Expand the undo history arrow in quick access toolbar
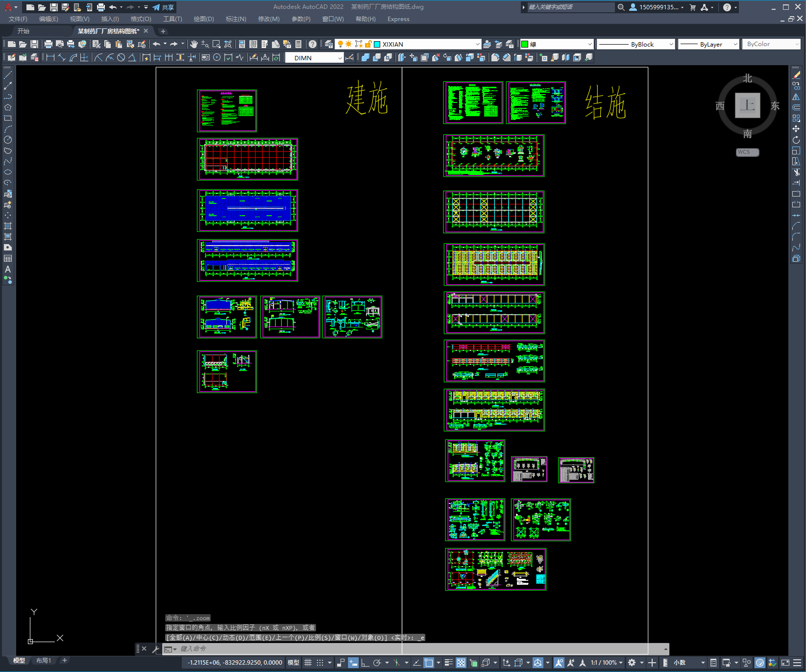 [121, 7]
